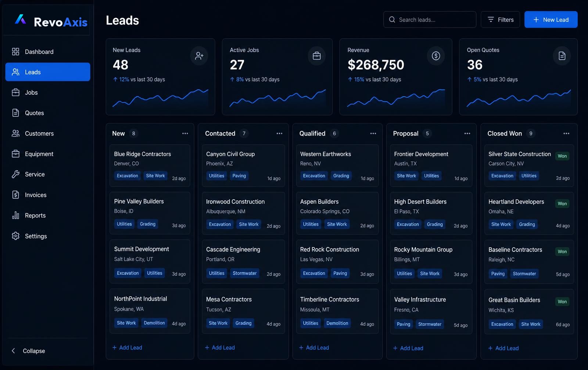The width and height of the screenshot is (588, 370).
Task: Open the Settings section
Action: (48, 236)
